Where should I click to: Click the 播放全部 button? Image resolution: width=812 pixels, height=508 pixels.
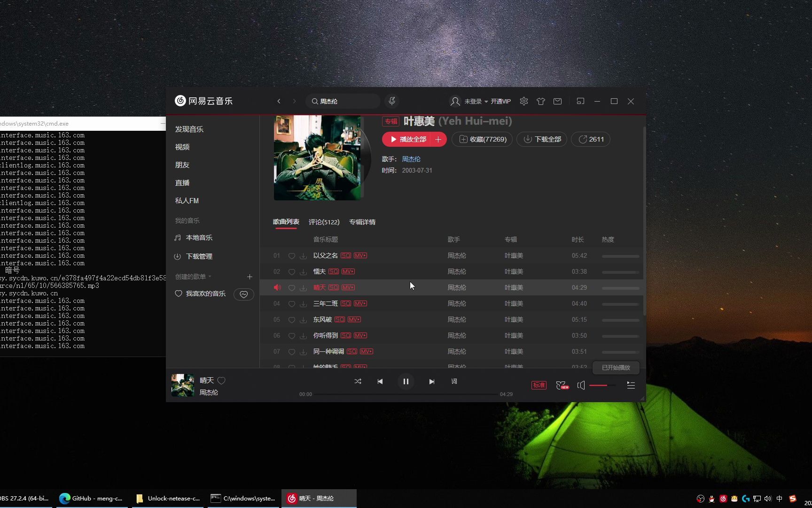coord(406,139)
